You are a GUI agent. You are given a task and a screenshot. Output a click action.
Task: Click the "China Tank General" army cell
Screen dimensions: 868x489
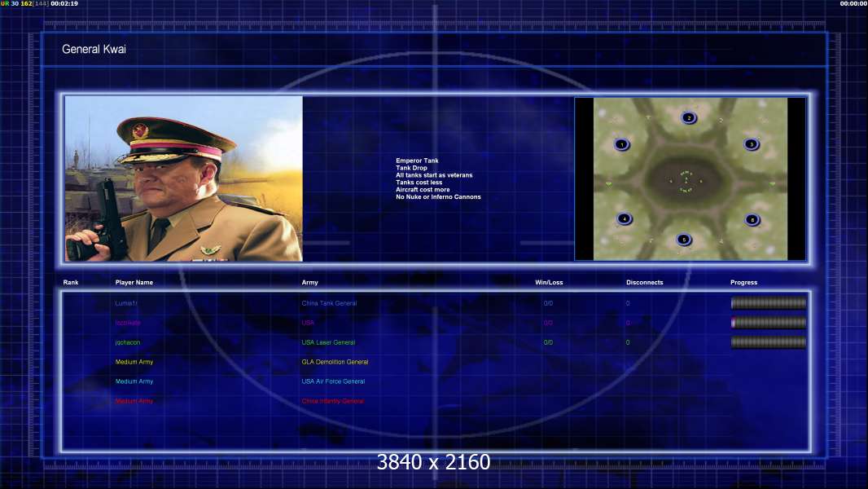330,303
